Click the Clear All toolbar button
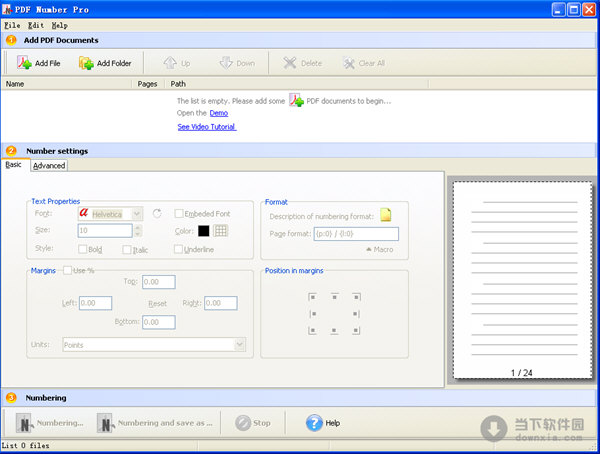The width and height of the screenshot is (600, 454). pos(364,63)
